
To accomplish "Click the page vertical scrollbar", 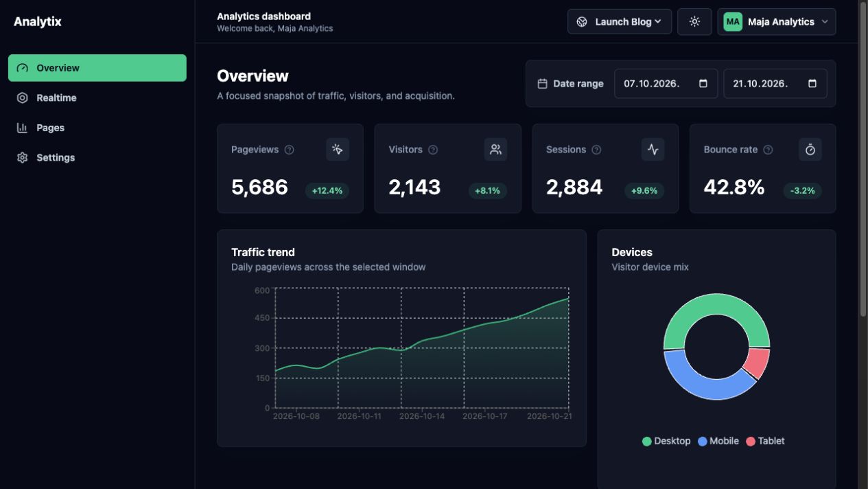I will click(x=863, y=158).
